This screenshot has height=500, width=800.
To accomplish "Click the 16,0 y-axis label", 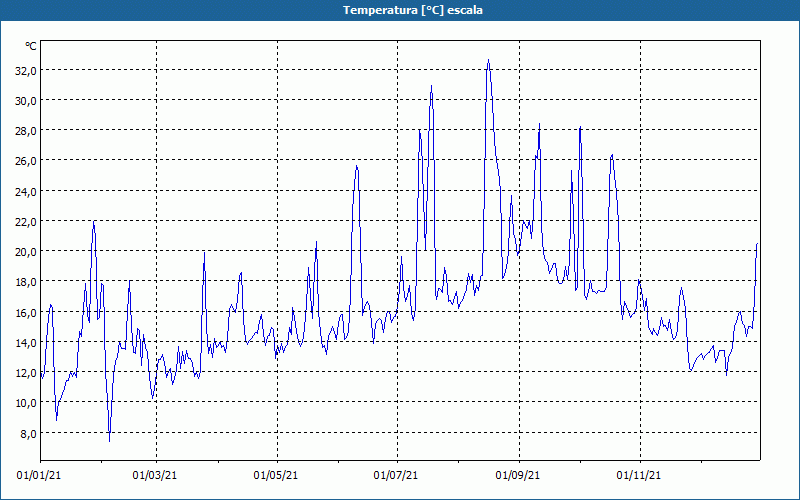I will (26, 313).
